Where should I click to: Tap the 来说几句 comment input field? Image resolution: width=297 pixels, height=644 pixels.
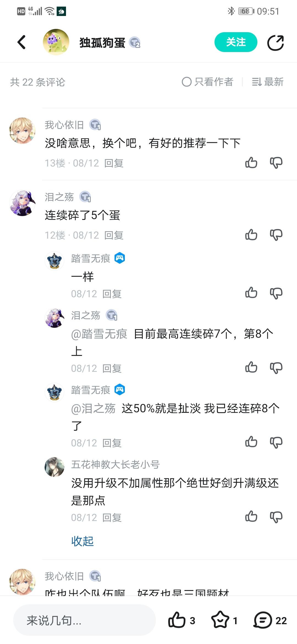84,620
